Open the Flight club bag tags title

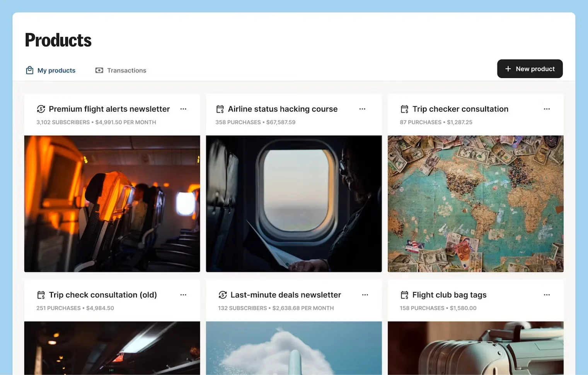[x=449, y=295]
